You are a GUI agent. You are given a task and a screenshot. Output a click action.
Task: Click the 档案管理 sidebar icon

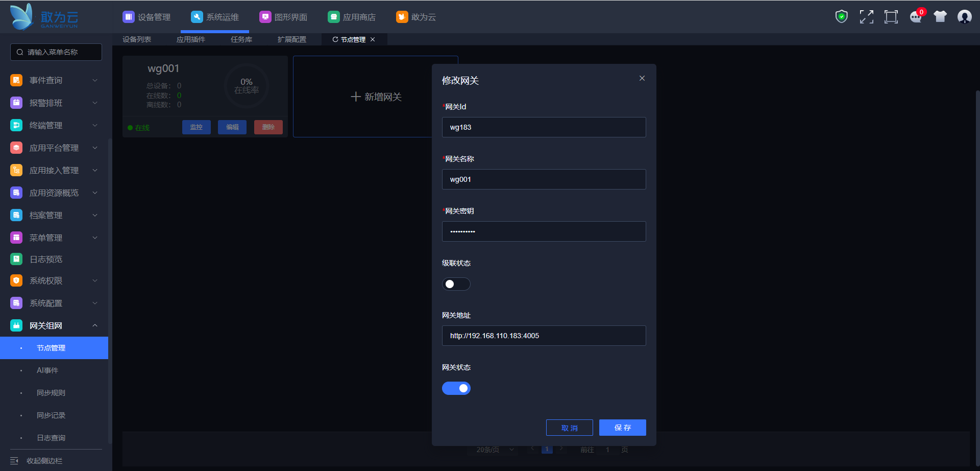pos(16,215)
